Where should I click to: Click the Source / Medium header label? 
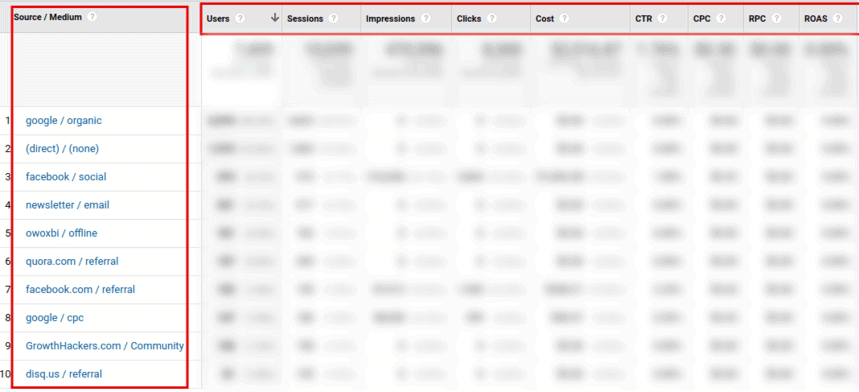coord(48,17)
